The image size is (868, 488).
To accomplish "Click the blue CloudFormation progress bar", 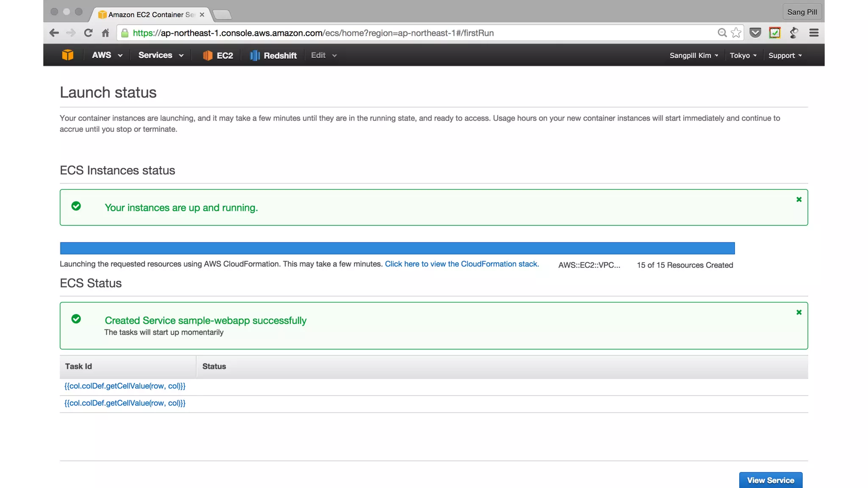I will tap(397, 248).
